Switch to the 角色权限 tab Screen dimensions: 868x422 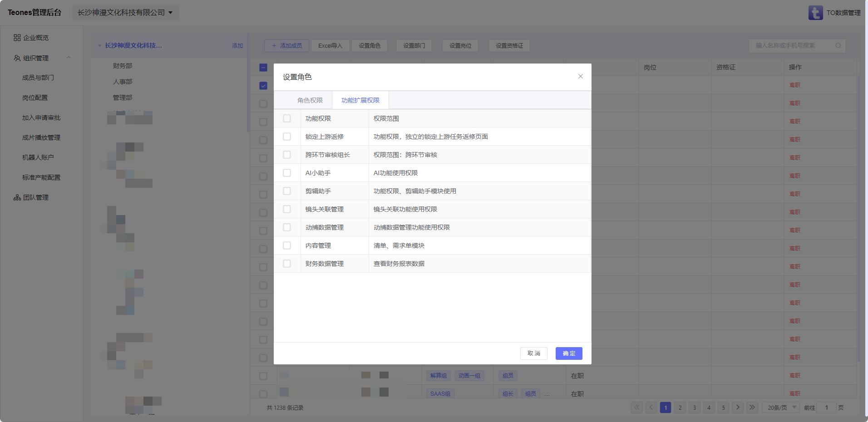click(310, 100)
